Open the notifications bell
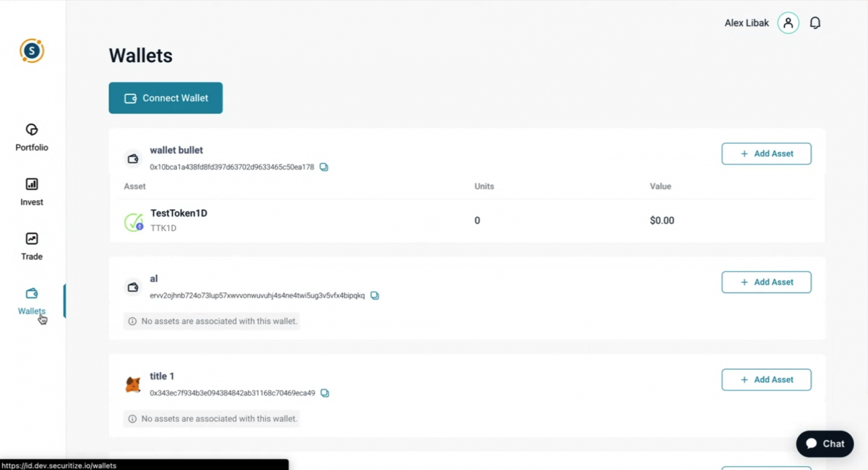The height and width of the screenshot is (470, 868). pyautogui.click(x=815, y=23)
